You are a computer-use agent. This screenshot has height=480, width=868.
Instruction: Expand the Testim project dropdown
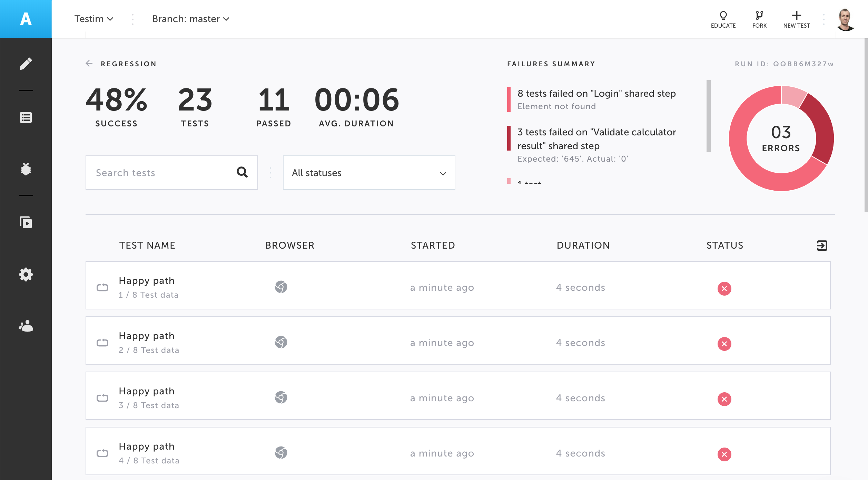93,19
